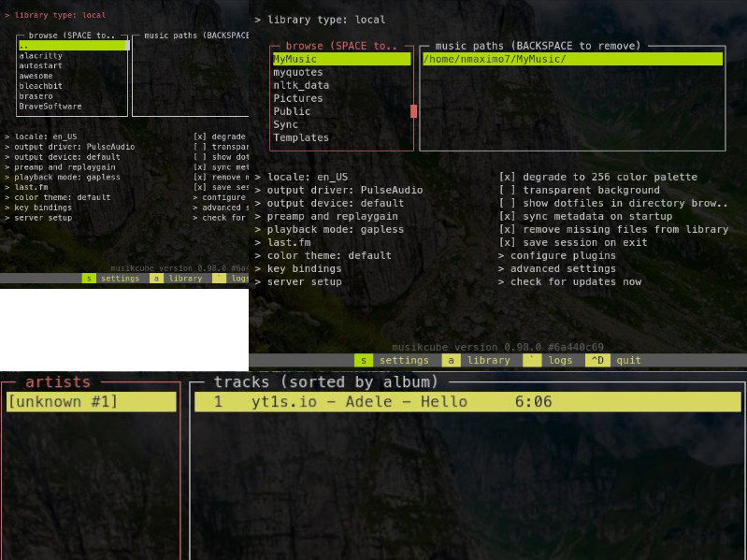The width and height of the screenshot is (747, 560).
Task: Toggle remove missing files from library
Action: pyautogui.click(x=506, y=229)
